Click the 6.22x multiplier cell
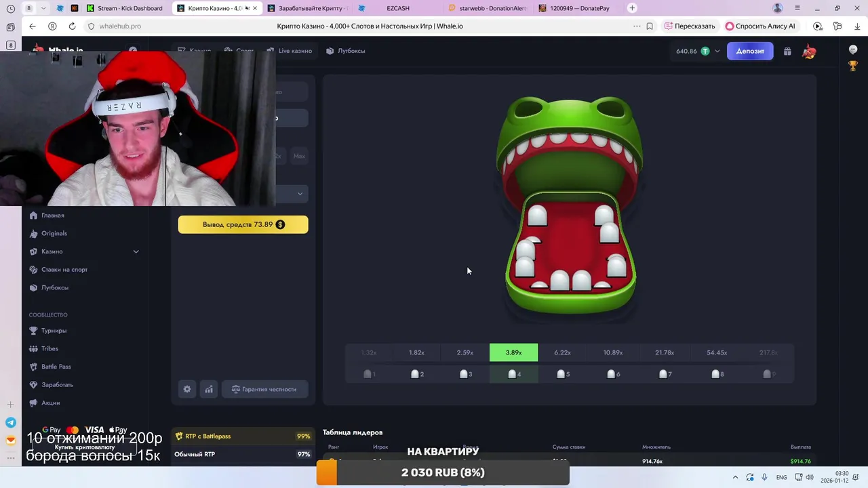 tap(562, 352)
